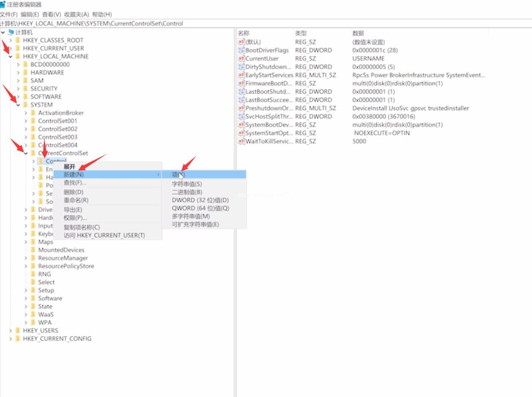Collapse the CurrentControlSet key
The image size is (532, 397).
pyautogui.click(x=26, y=153)
